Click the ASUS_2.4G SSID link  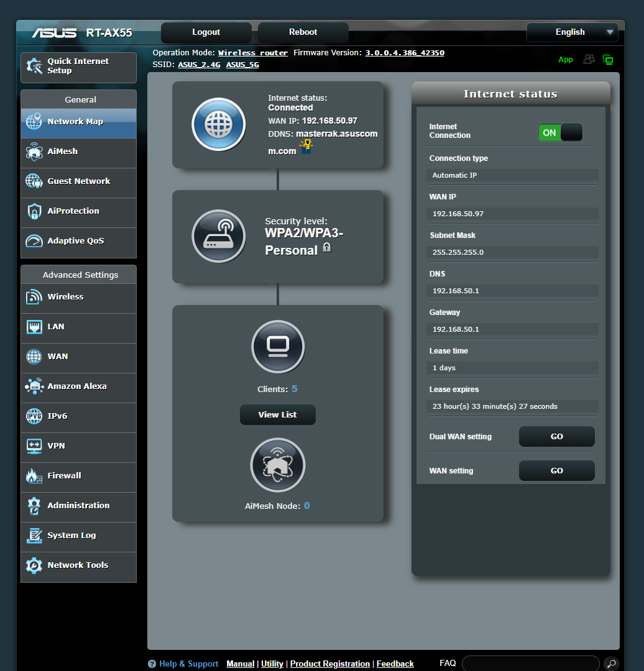click(x=199, y=65)
